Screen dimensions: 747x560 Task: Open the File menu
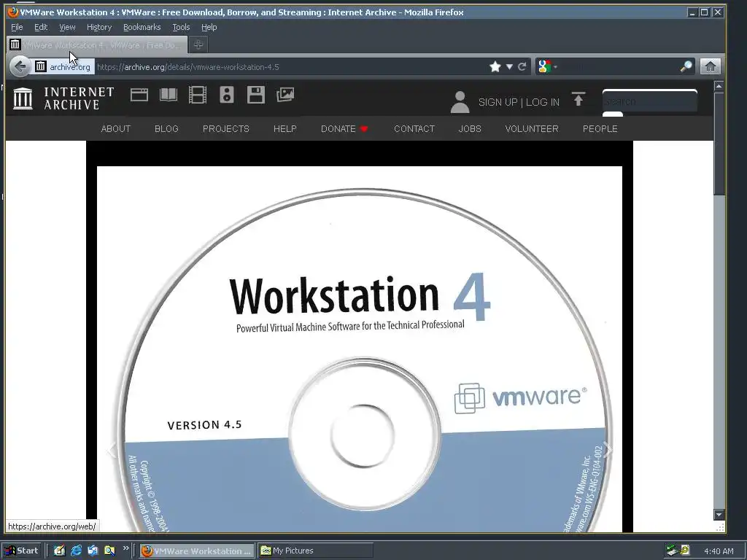(17, 27)
